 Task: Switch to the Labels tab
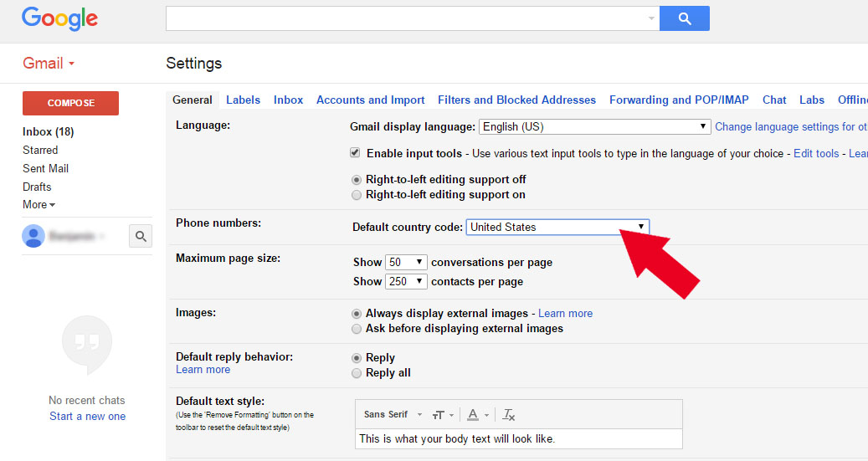click(x=243, y=100)
